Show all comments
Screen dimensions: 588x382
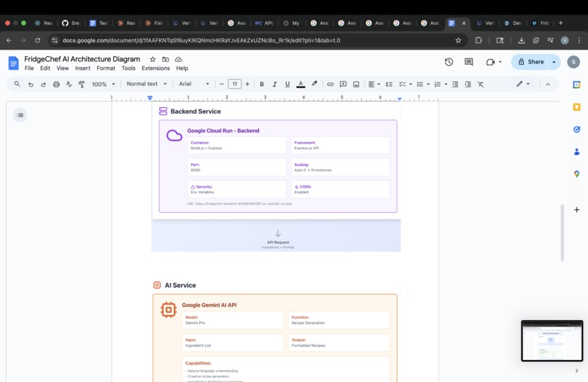coord(469,62)
